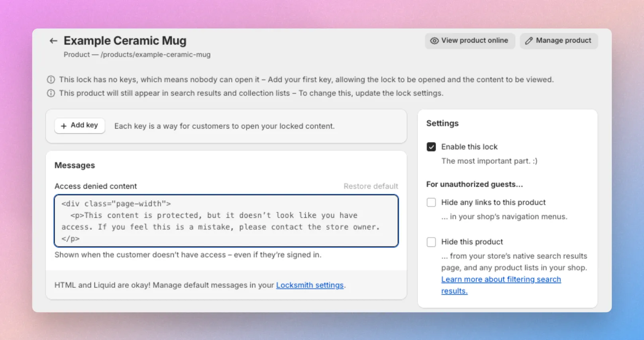Click the /products/example-ceramic-mug path text
Viewport: 644px width, 340px height.
155,55
